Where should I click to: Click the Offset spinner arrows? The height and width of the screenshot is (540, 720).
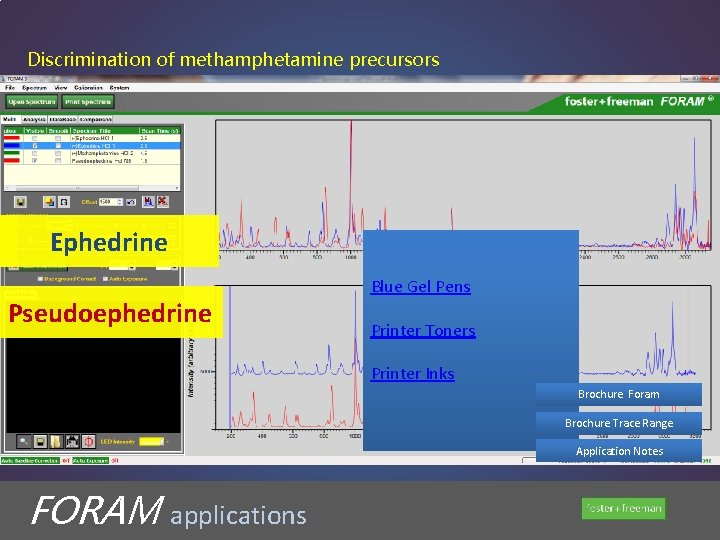tap(120, 202)
